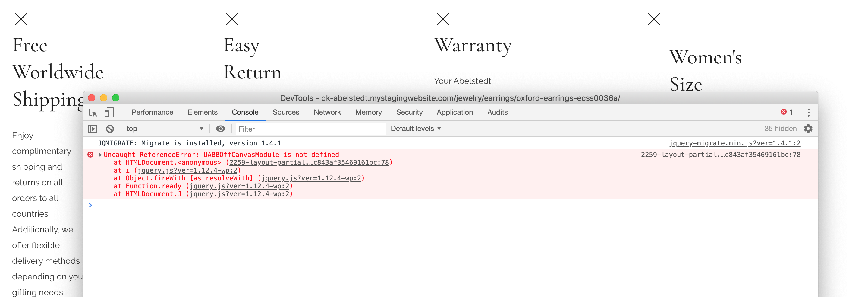This screenshot has width=868, height=297.
Task: Click the console Filter input field
Action: click(x=310, y=129)
